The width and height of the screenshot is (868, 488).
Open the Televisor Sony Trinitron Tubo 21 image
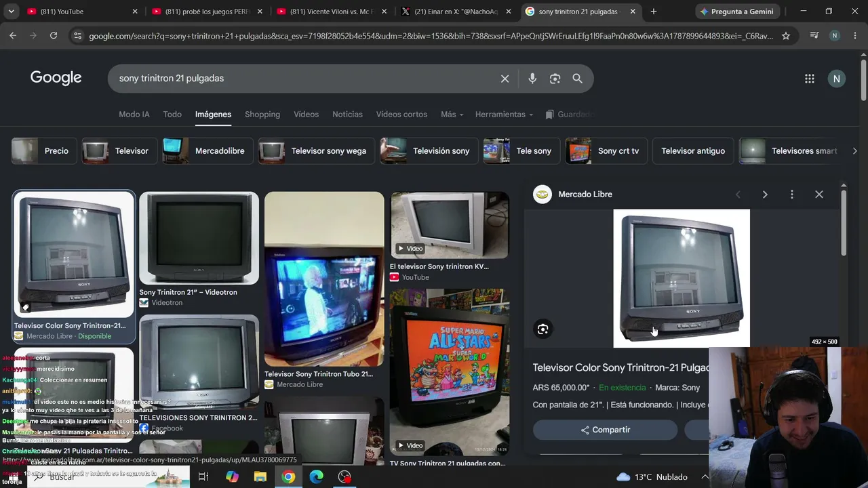(324, 279)
